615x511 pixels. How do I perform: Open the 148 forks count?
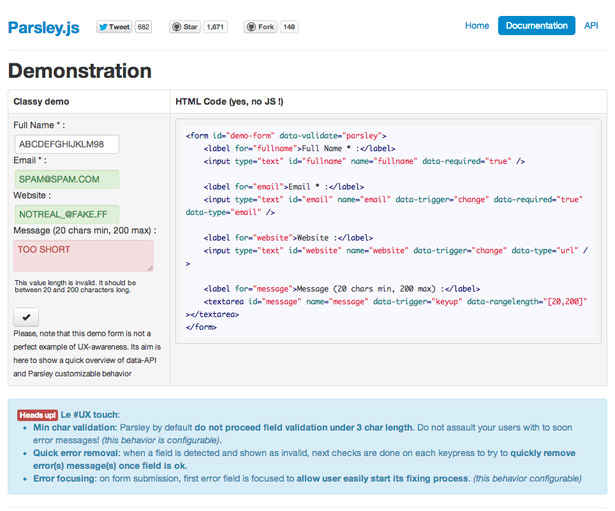click(x=289, y=27)
